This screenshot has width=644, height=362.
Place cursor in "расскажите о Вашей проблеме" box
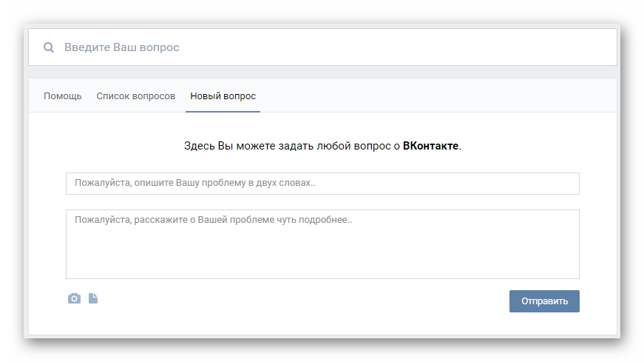pyautogui.click(x=322, y=244)
